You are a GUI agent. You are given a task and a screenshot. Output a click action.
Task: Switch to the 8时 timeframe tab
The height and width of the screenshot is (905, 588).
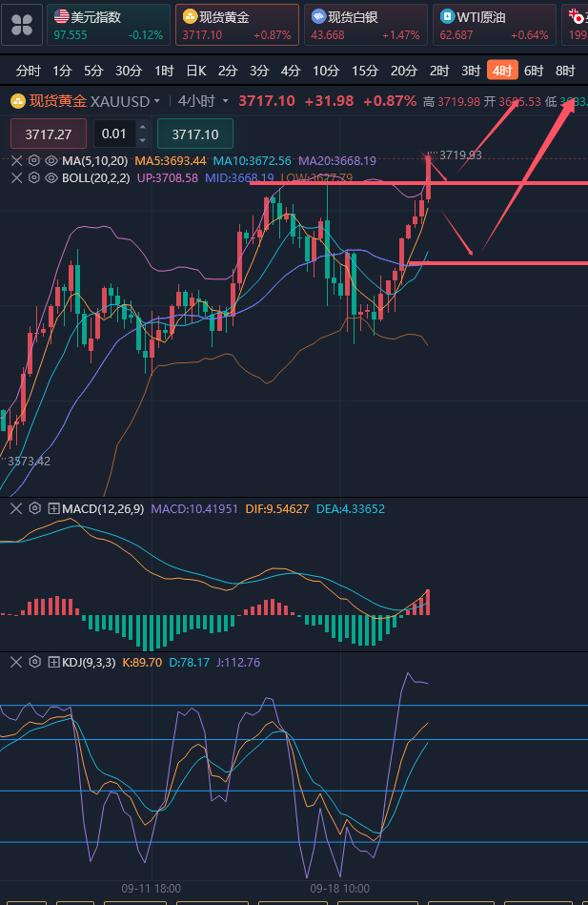point(565,71)
